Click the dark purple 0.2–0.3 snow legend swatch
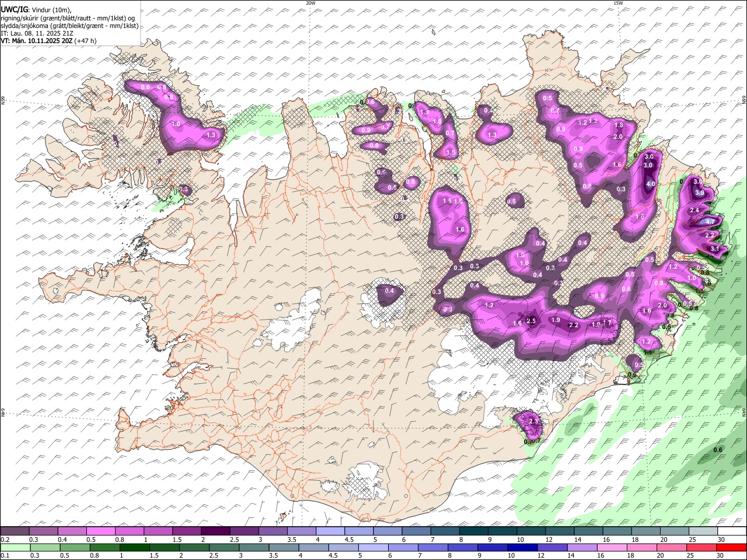Screen dimensions: 747x560 click(15, 531)
